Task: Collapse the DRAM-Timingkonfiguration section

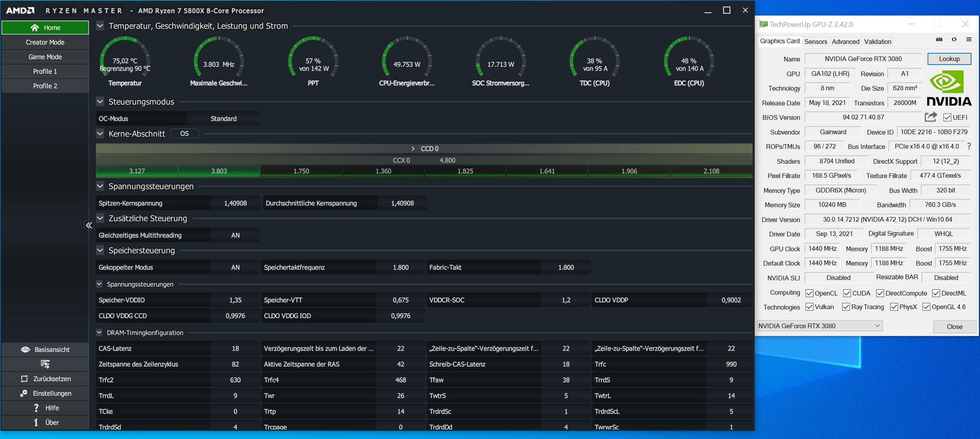Action: 99,332
